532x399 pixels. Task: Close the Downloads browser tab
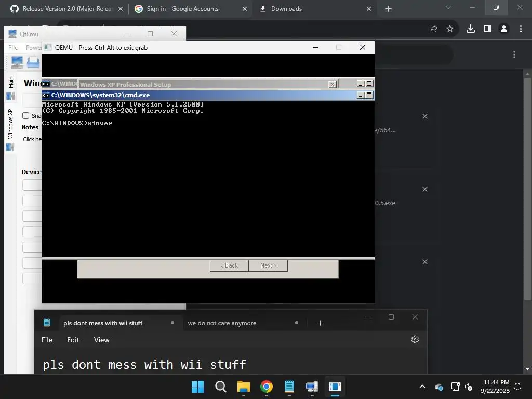pyautogui.click(x=369, y=9)
